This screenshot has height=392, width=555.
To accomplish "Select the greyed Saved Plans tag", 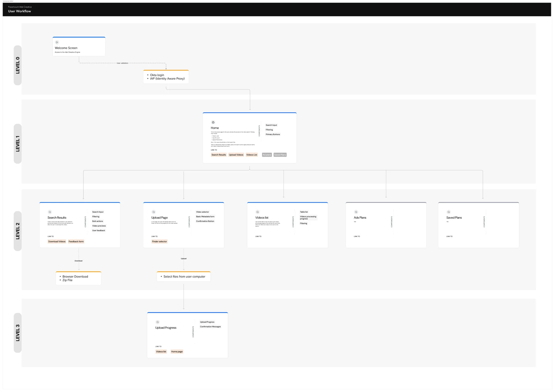I will (280, 155).
